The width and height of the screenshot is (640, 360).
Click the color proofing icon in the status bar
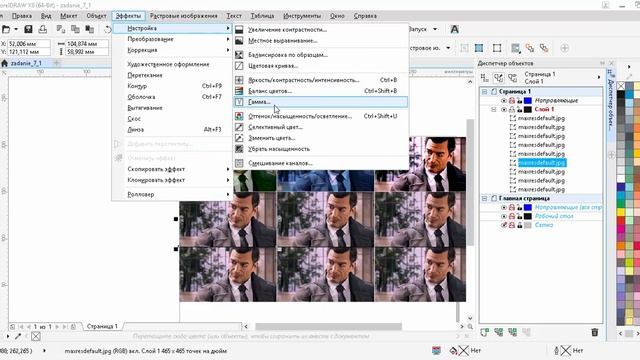point(436,350)
